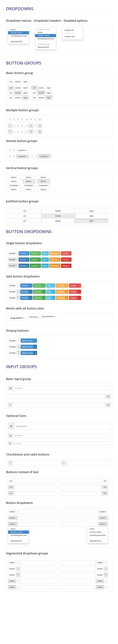Open caret next to first-row Danger split button
Viewport: 118px width, 644px height.
[x=79, y=285]
